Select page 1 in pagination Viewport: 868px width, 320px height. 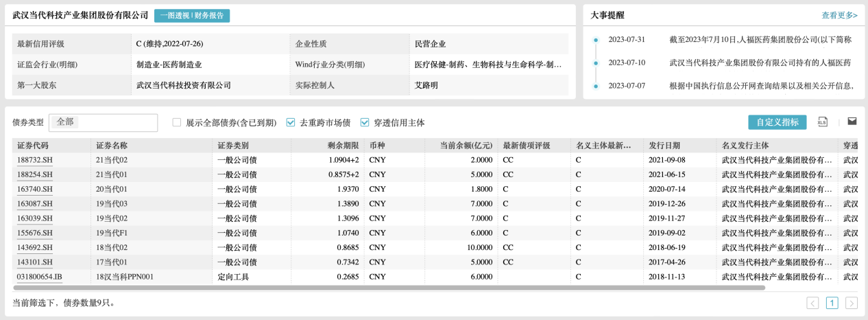pyautogui.click(x=832, y=303)
